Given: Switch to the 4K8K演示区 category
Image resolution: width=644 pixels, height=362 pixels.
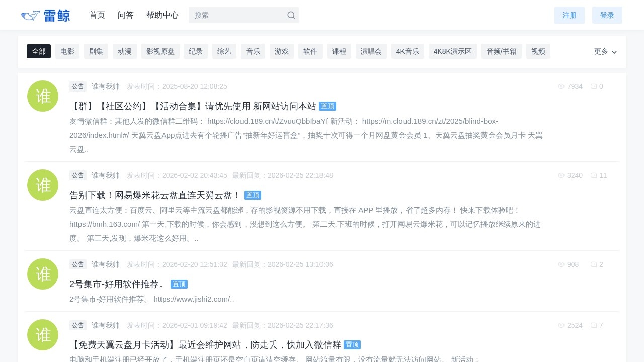Looking at the screenshot, I should [453, 51].
